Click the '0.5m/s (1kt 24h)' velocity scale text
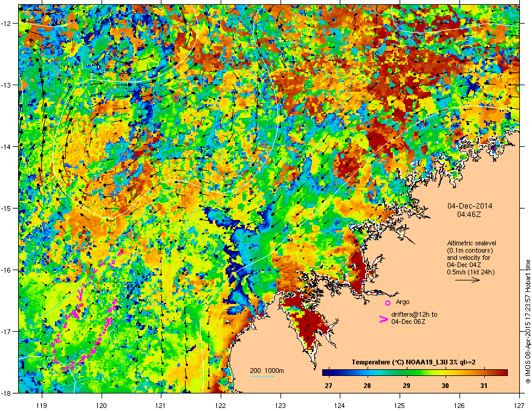 click(471, 272)
